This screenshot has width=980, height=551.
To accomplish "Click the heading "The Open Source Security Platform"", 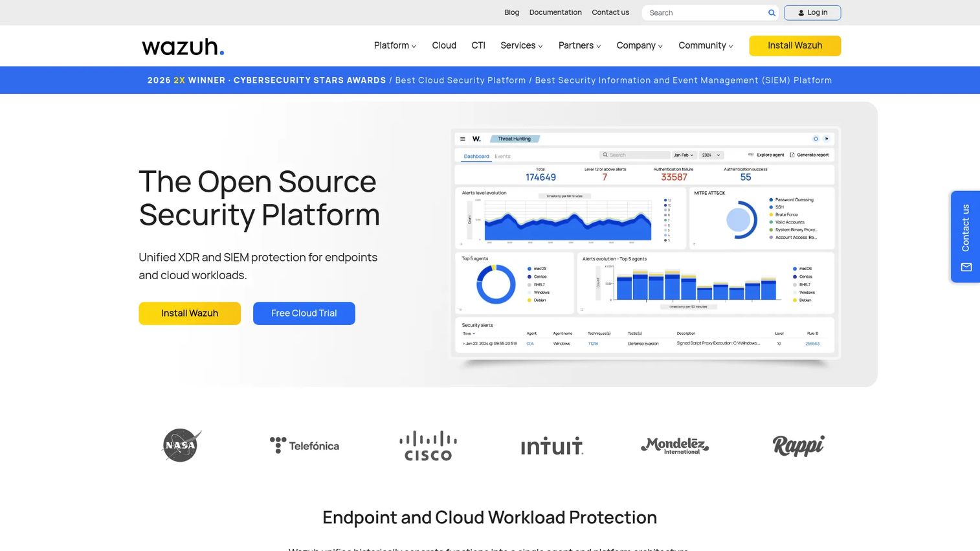I will [x=259, y=198].
